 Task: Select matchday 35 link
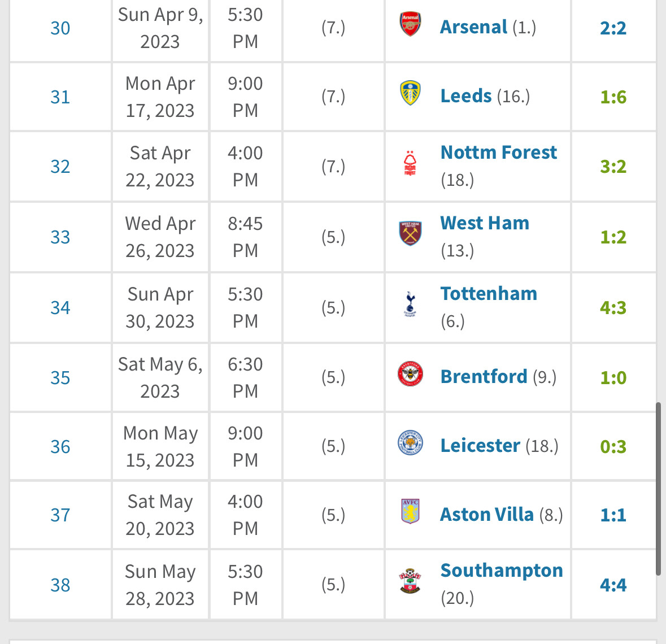[x=60, y=378]
